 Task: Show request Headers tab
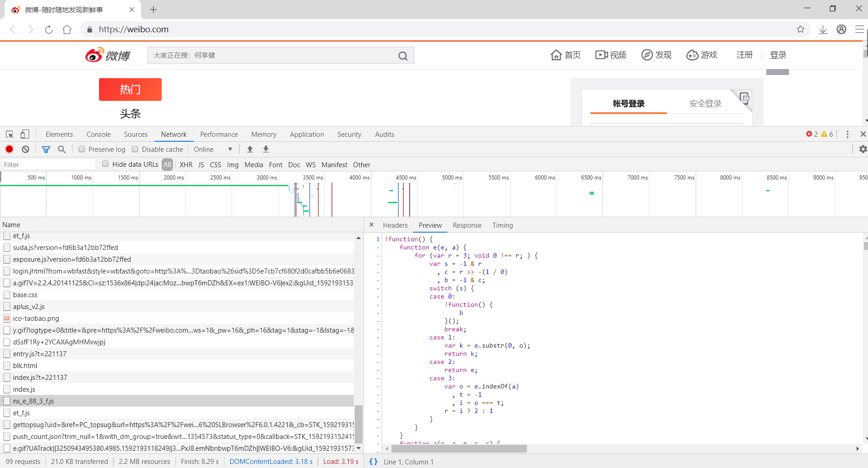tap(395, 225)
